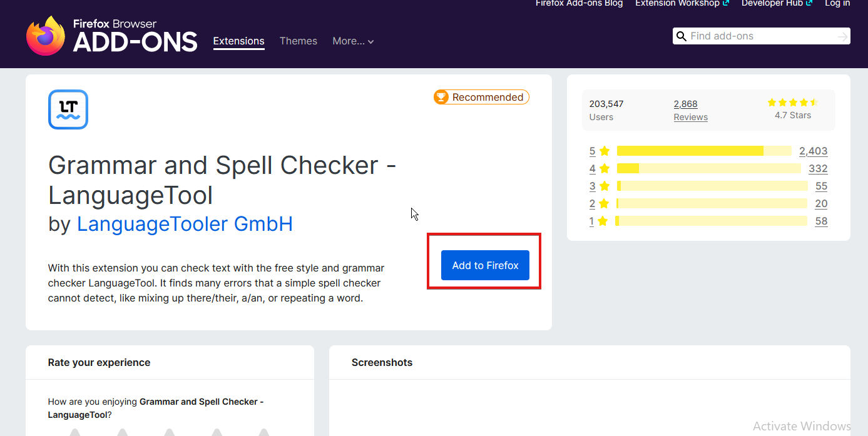Click the star next to rating 2

pyautogui.click(x=604, y=203)
